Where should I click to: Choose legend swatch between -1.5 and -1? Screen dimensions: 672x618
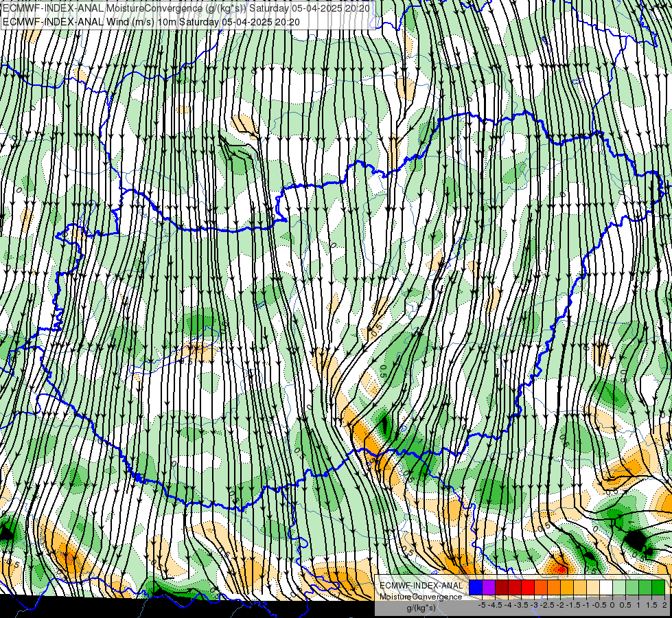580,587
